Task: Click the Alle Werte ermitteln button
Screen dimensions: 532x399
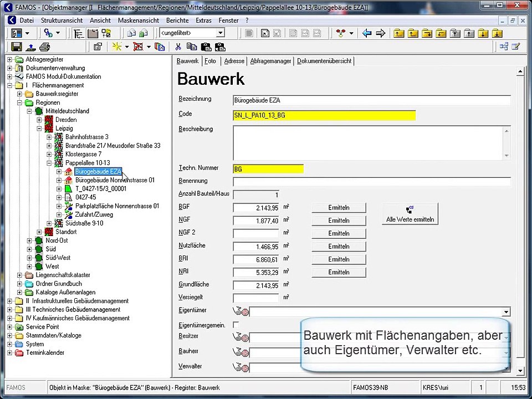Action: 410,214
